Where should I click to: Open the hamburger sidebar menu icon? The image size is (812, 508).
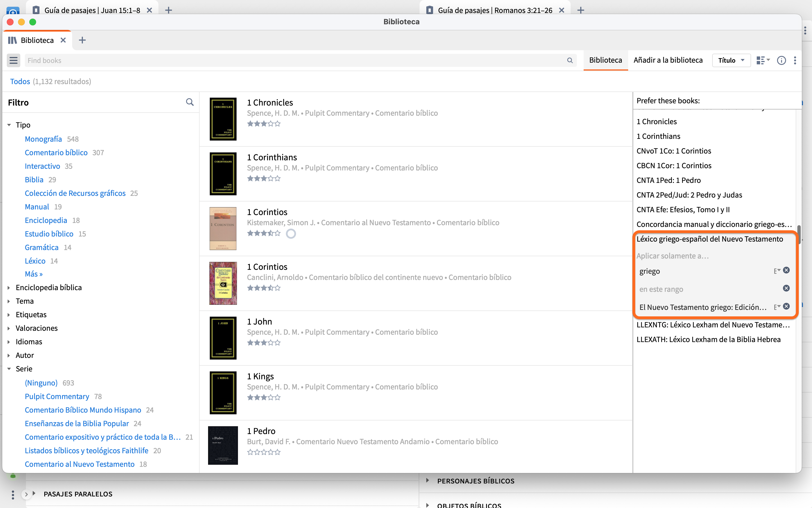tap(14, 60)
